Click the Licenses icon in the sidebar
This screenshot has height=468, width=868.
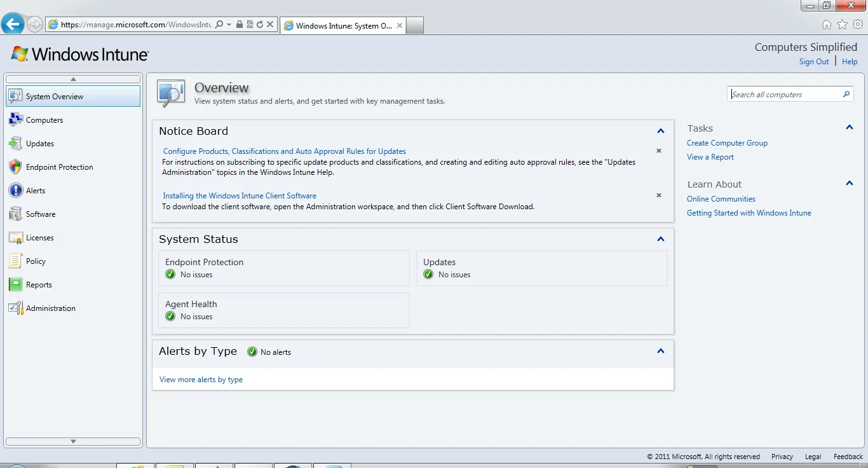tap(16, 237)
